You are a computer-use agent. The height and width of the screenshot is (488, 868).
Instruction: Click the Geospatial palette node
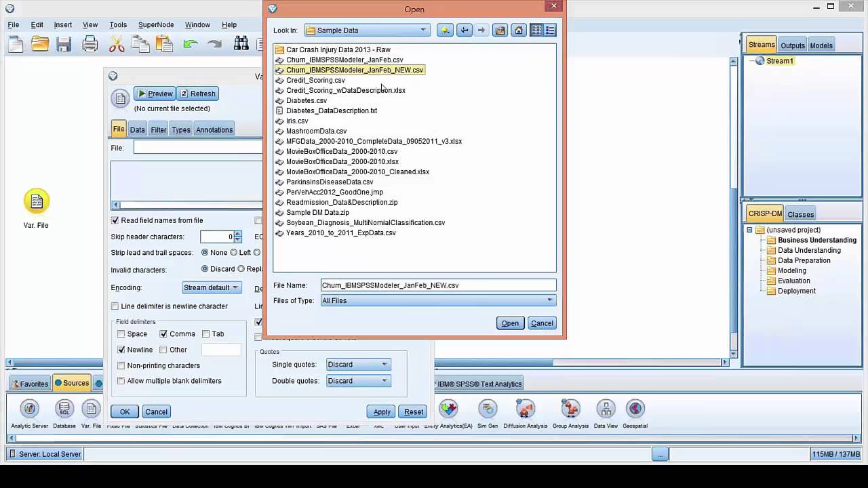(635, 409)
